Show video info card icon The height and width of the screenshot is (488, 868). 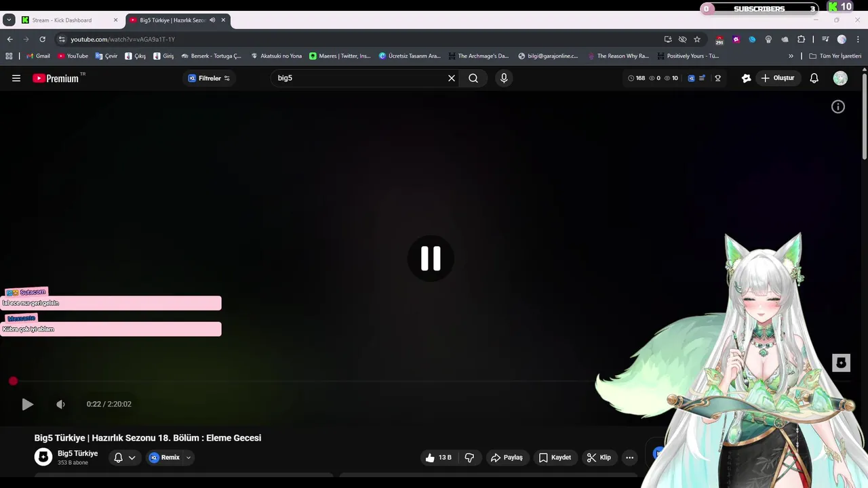pos(838,106)
